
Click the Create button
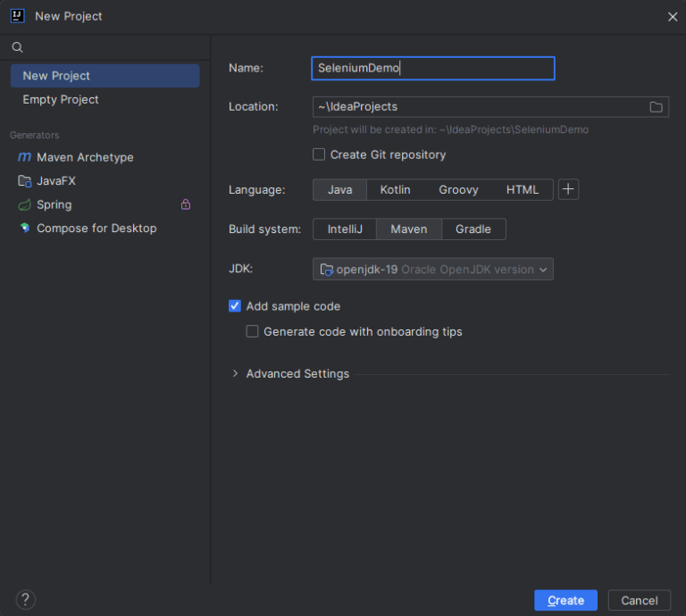(x=565, y=600)
